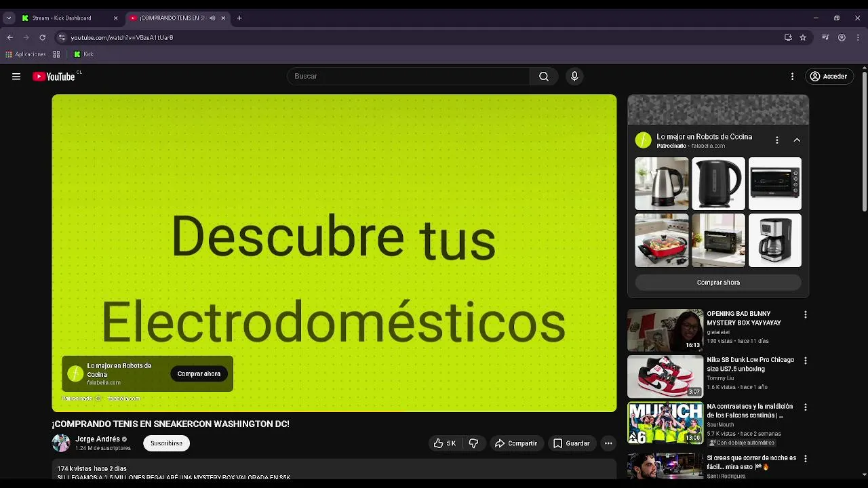View the black electric kettle product

pyautogui.click(x=718, y=184)
